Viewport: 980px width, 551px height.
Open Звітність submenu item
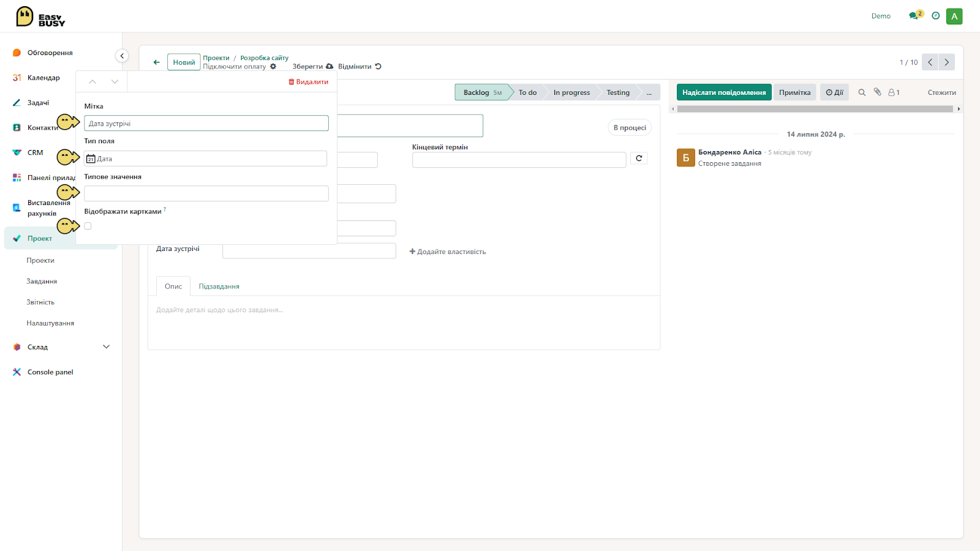coord(40,302)
